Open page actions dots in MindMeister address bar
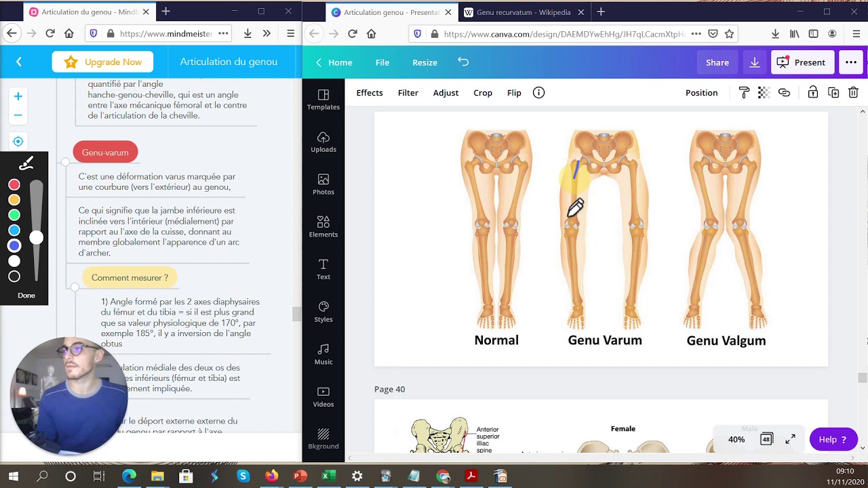 point(224,34)
